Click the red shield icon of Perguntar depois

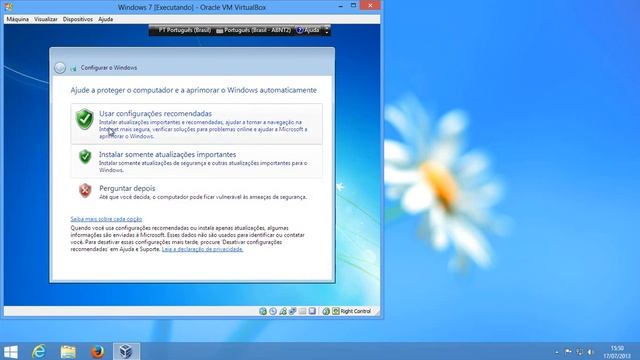click(85, 190)
